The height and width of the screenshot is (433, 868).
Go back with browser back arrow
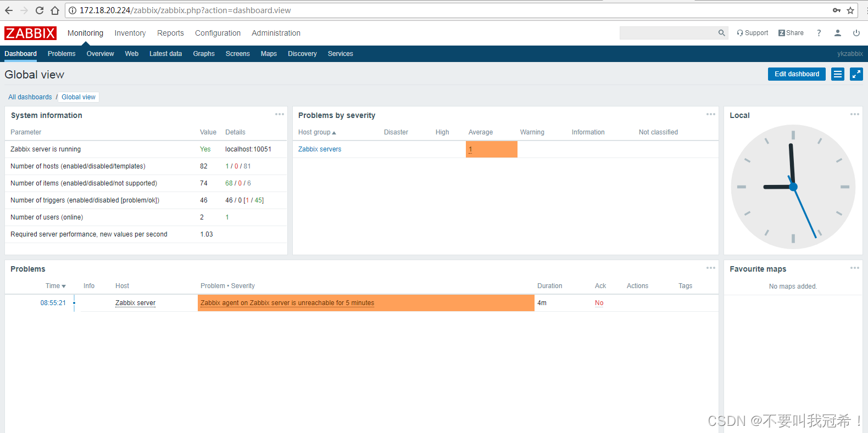coord(9,10)
